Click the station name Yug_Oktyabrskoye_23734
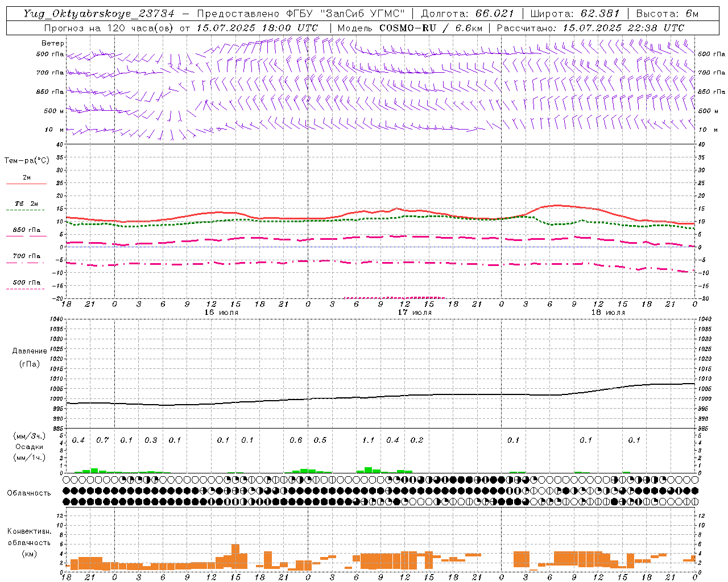Image resolution: width=728 pixels, height=582 pixels. (99, 14)
